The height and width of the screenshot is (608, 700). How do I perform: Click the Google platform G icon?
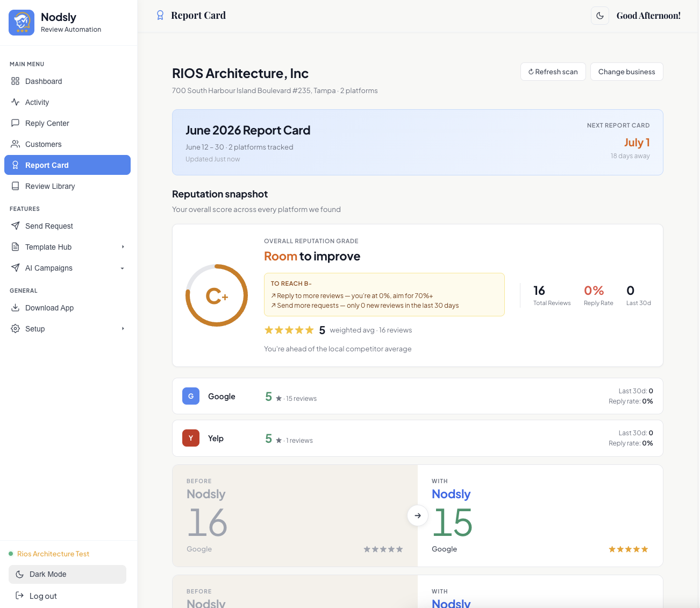191,396
